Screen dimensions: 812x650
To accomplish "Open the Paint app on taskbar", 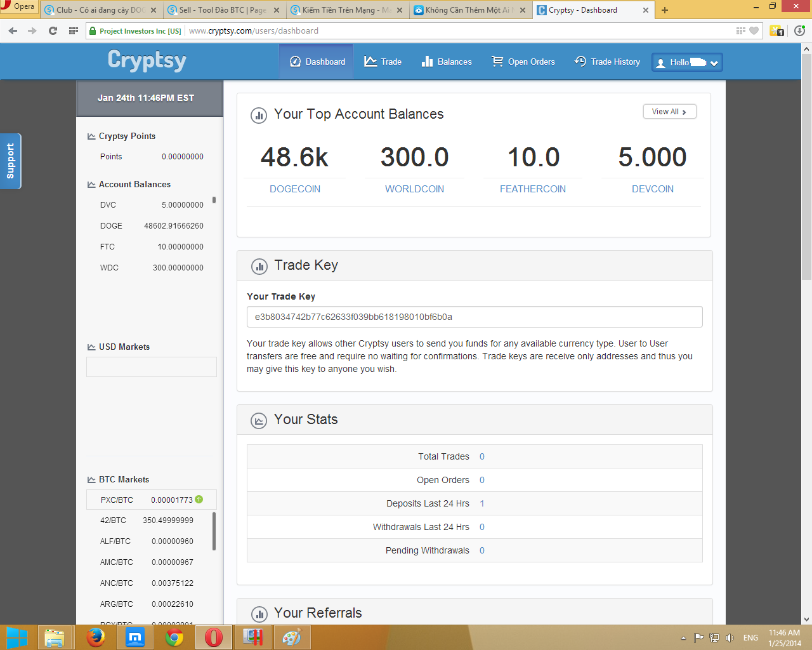I will 292,637.
